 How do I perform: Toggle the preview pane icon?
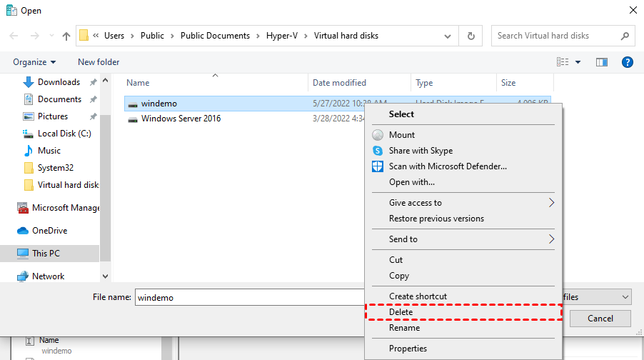(602, 62)
